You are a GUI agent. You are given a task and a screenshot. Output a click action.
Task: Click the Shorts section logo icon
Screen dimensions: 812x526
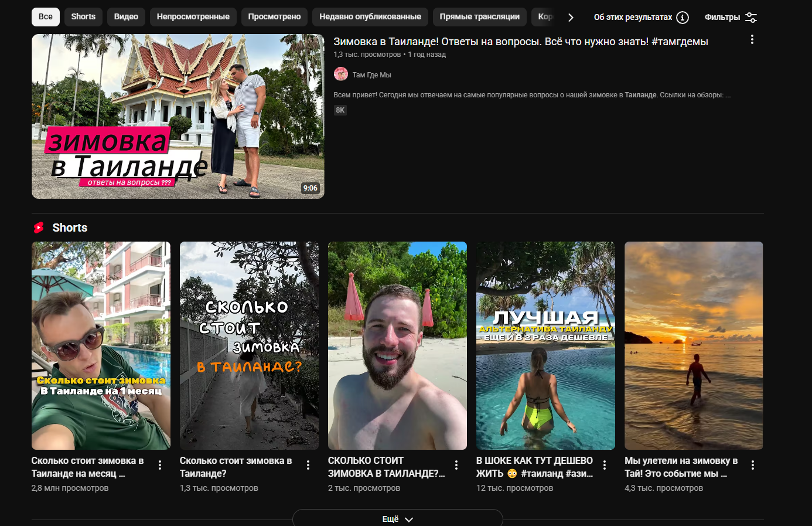39,228
